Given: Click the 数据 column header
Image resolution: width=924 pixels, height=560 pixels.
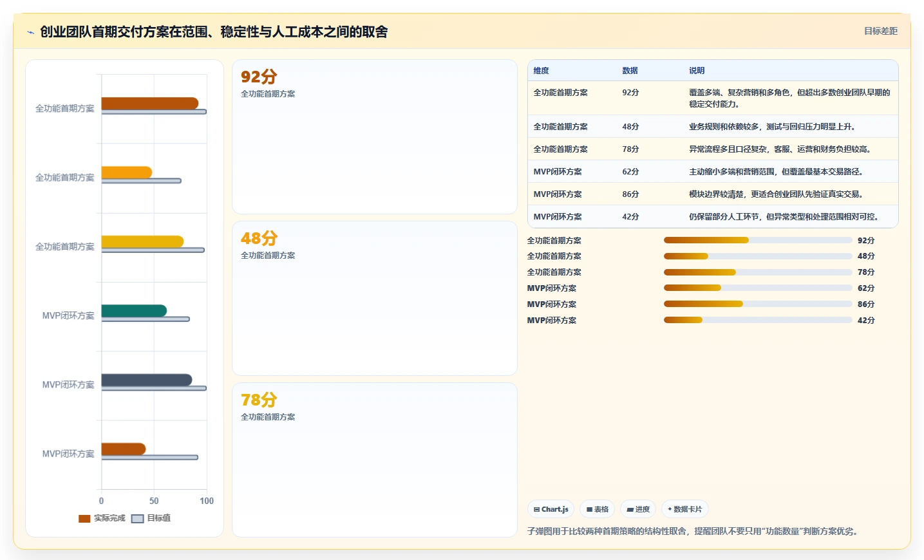Looking at the screenshot, I should [x=630, y=71].
